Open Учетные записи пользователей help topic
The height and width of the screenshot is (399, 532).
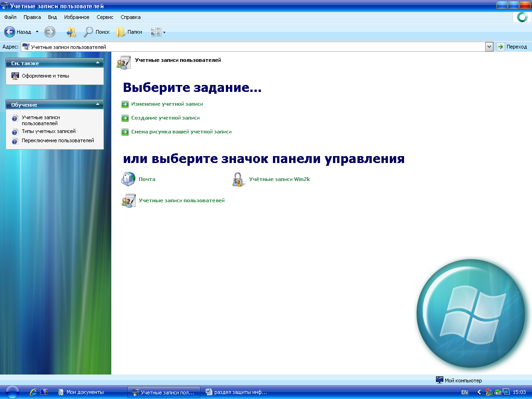pos(41,121)
